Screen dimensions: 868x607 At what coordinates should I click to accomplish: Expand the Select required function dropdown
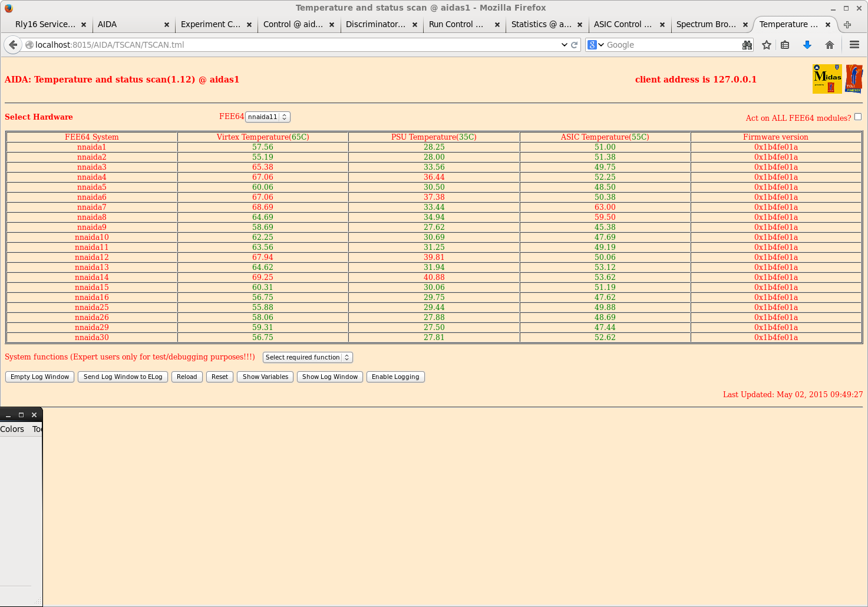(308, 357)
